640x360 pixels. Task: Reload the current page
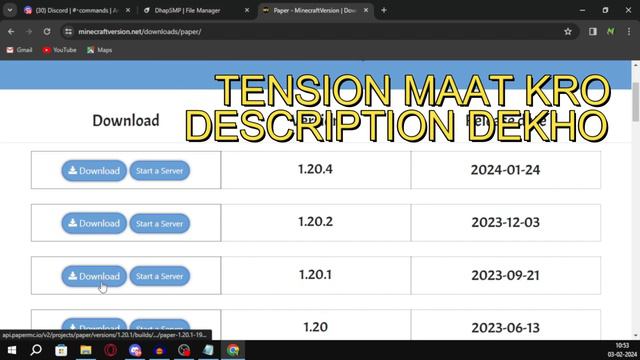(x=47, y=31)
